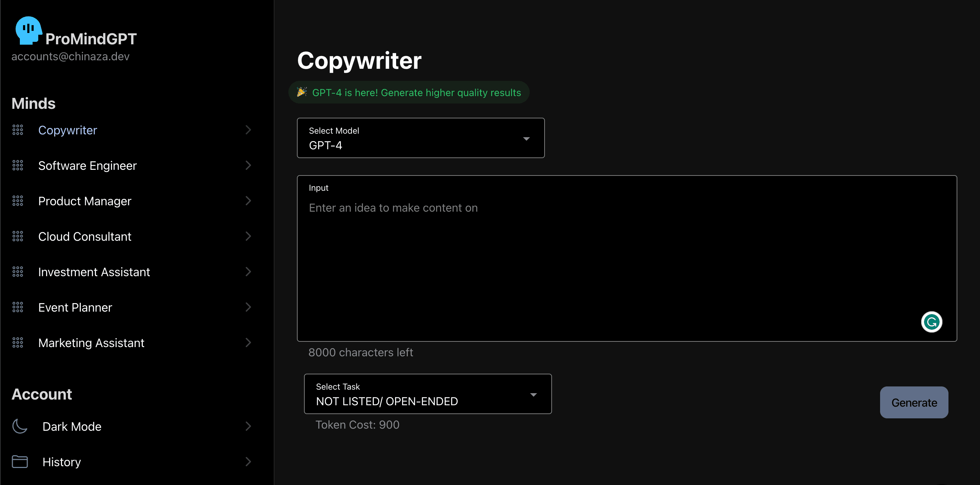The width and height of the screenshot is (980, 485).
Task: Click the ProMindGPT head logo icon
Action: tap(28, 30)
